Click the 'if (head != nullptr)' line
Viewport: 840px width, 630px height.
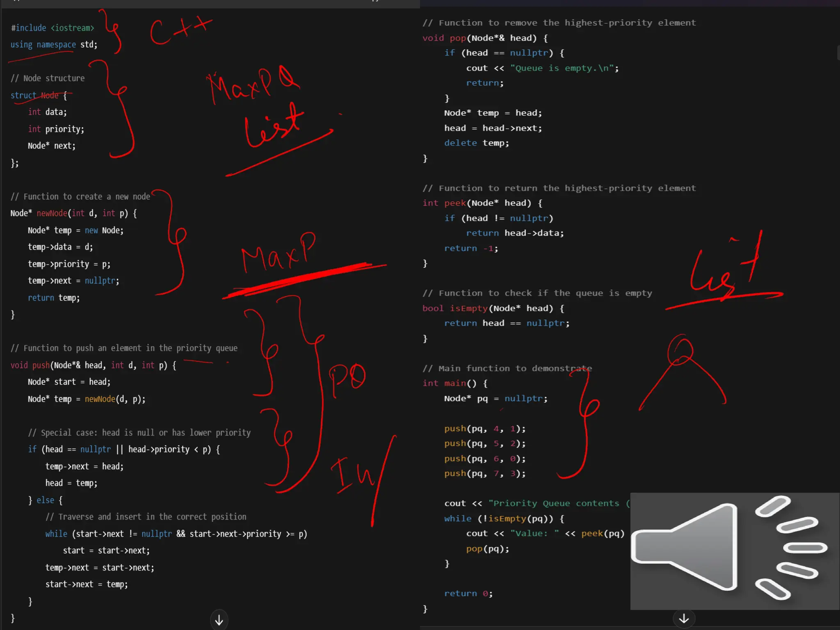pyautogui.click(x=499, y=218)
